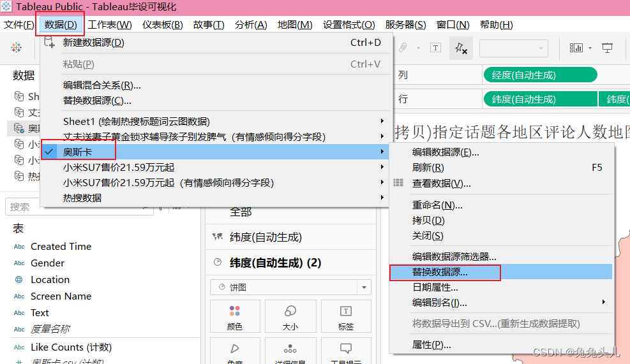Open the 工作表(W) menu
Image resolution: width=630 pixels, height=364 pixels.
click(110, 25)
